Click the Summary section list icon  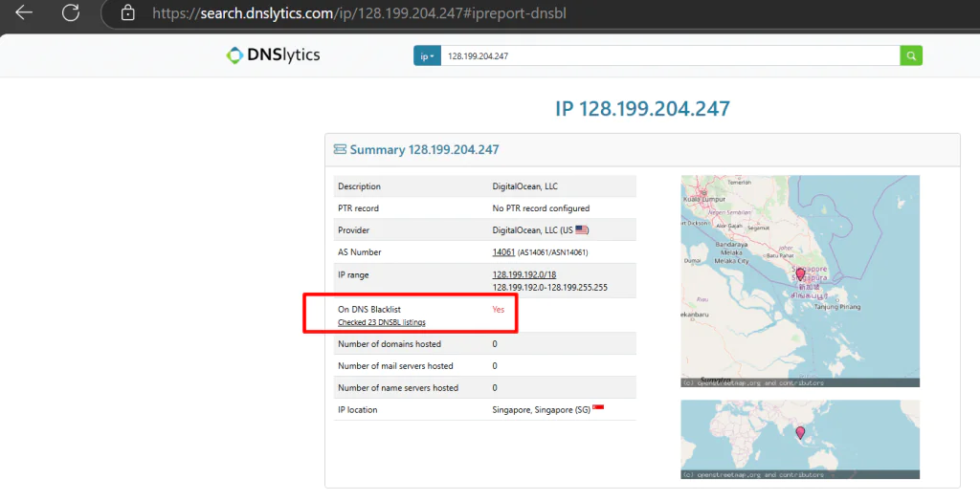pyautogui.click(x=340, y=149)
